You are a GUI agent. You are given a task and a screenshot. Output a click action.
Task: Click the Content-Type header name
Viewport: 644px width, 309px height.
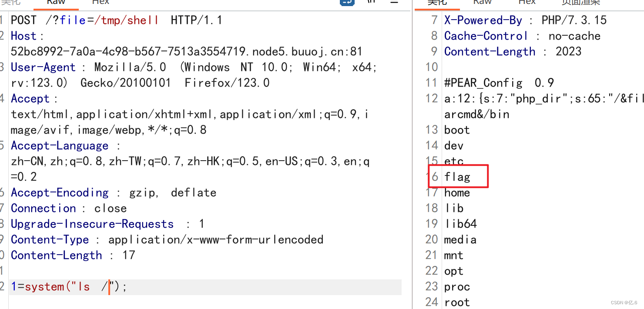point(50,239)
